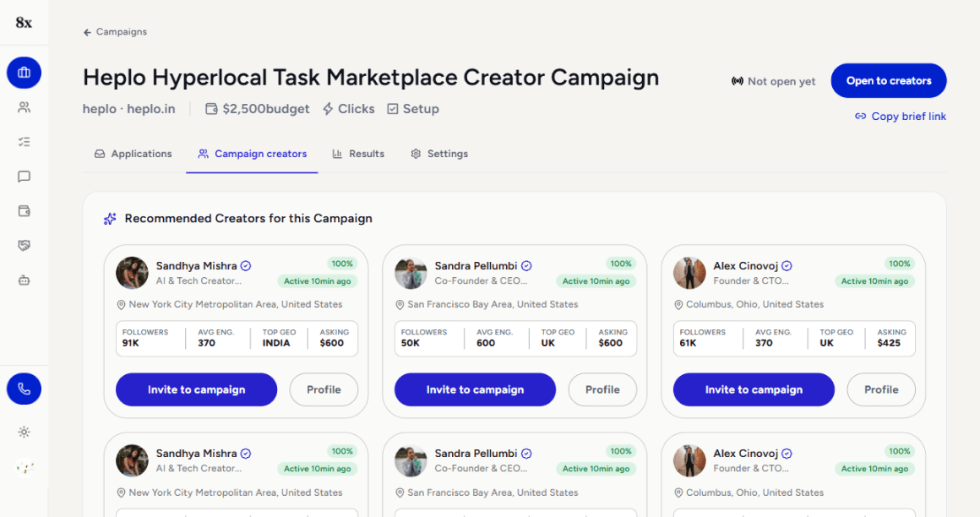Click the Open to creators button
This screenshot has width=980, height=517.
[x=888, y=80]
